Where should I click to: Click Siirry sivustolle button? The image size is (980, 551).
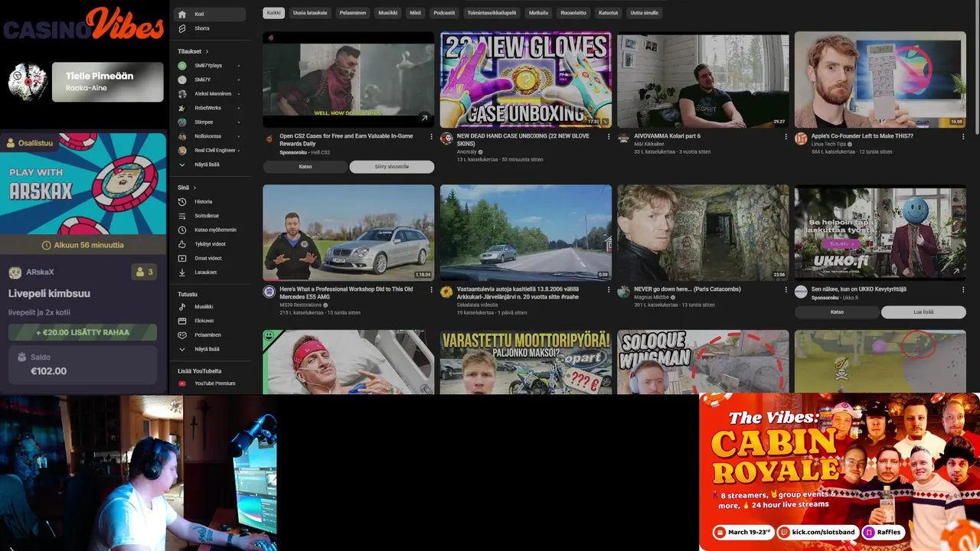pyautogui.click(x=392, y=166)
